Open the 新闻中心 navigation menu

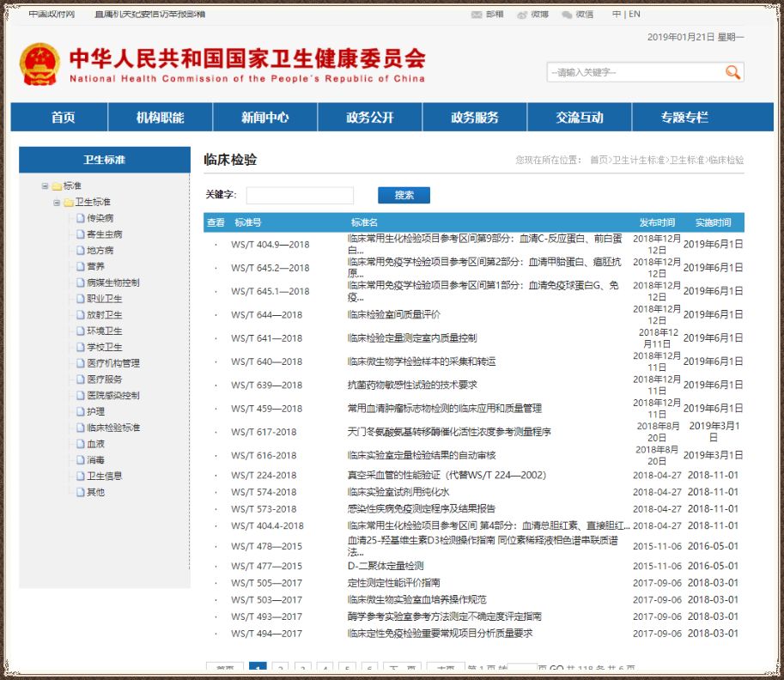click(264, 118)
